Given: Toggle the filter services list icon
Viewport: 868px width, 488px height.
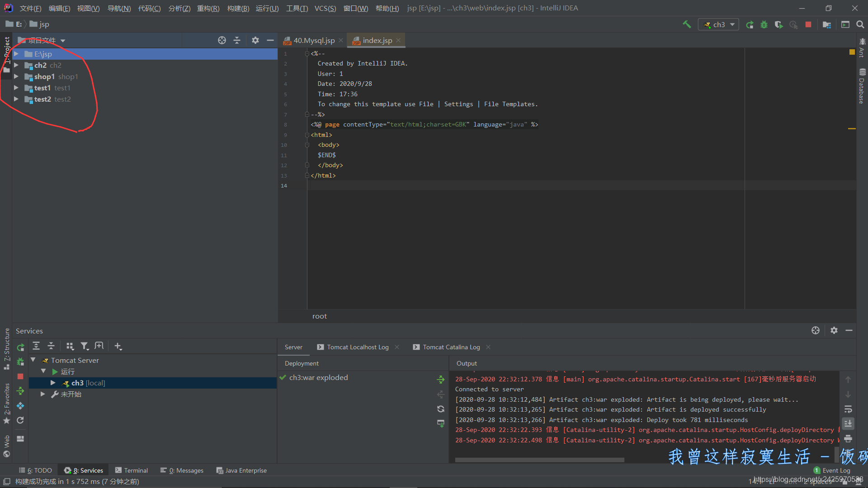Looking at the screenshot, I should [x=85, y=346].
